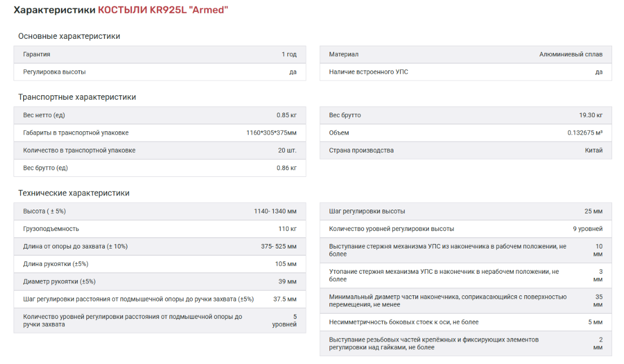Click the Количество в транспортной упаковке label

79,150
